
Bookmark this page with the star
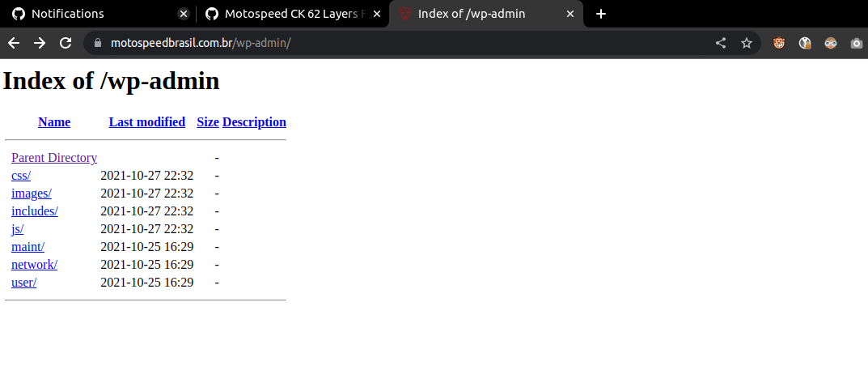pos(746,43)
